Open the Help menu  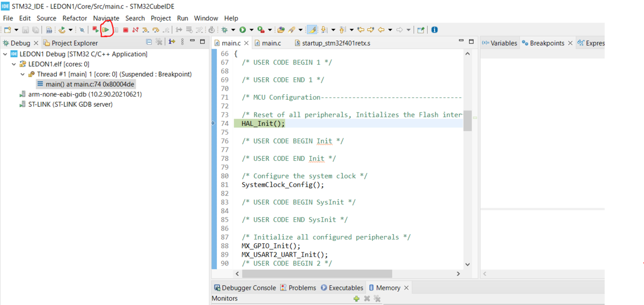point(231,18)
